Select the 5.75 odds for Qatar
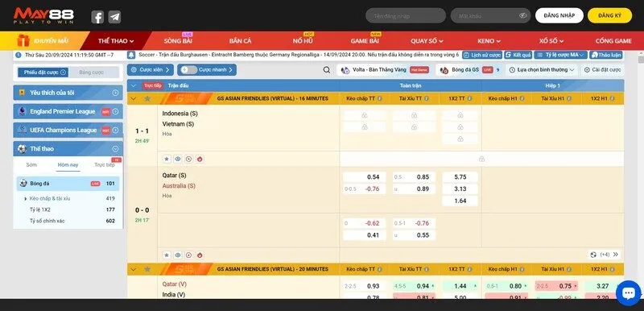The image size is (644, 311). click(x=460, y=177)
